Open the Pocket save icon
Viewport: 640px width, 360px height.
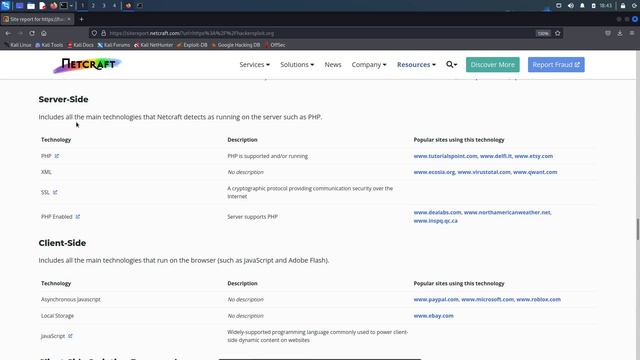coord(608,33)
